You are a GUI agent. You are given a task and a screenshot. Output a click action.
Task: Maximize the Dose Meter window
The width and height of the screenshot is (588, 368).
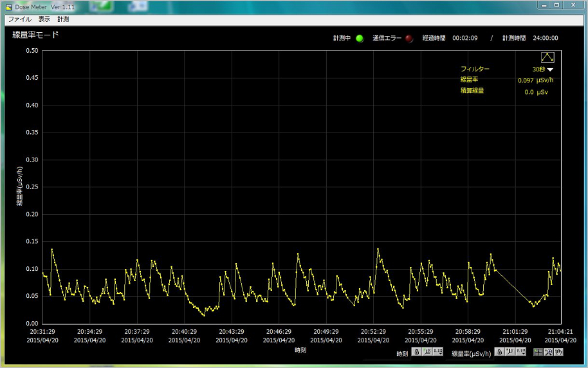pyautogui.click(x=556, y=5)
